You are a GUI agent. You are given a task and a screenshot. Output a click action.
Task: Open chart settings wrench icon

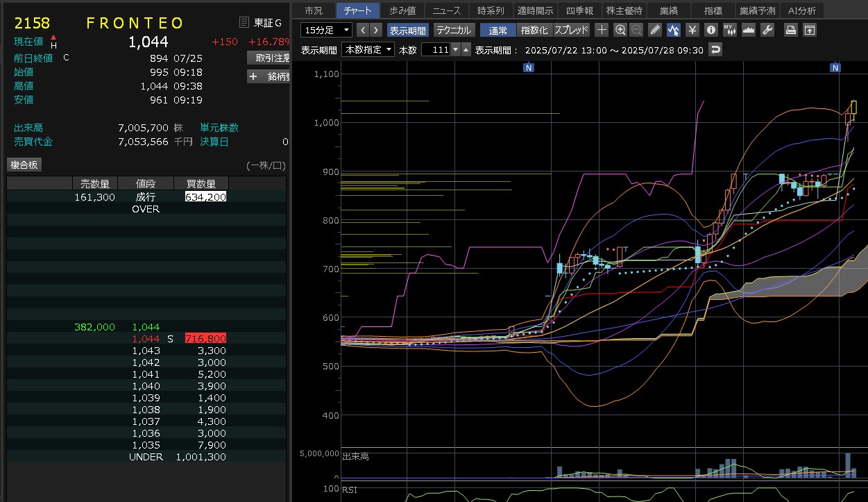point(767,30)
